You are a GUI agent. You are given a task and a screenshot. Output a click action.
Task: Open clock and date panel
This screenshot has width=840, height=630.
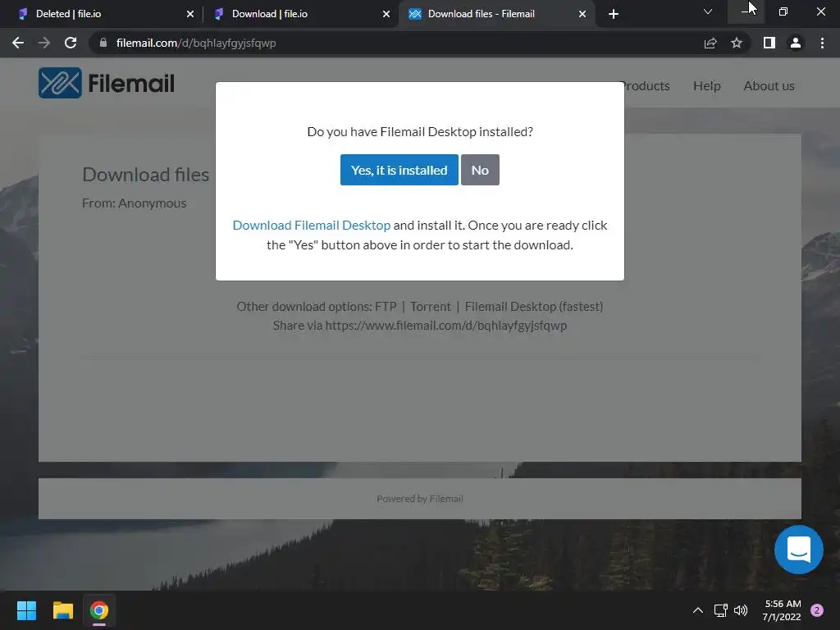pyautogui.click(x=782, y=610)
